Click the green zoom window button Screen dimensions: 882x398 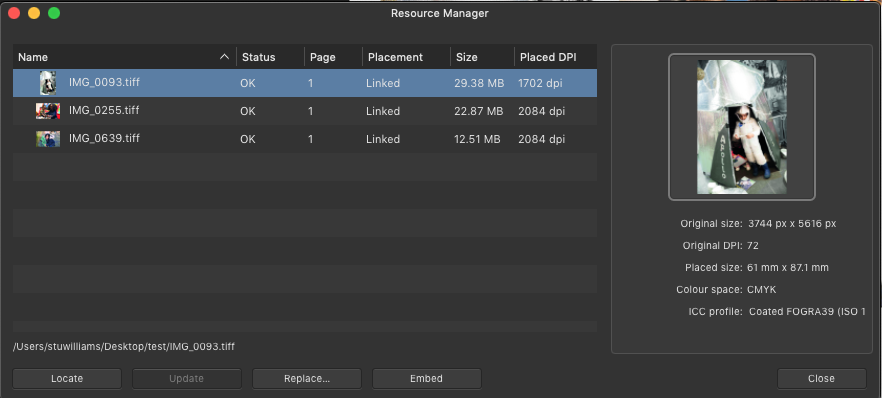pos(54,13)
